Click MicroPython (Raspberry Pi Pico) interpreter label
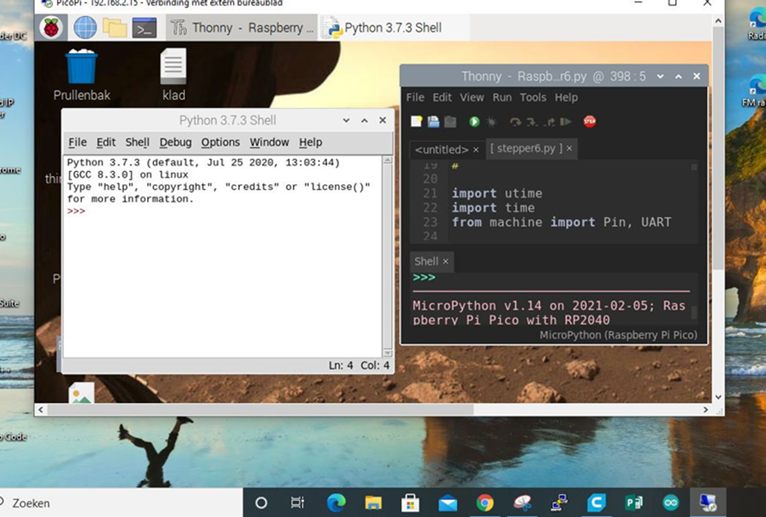The width and height of the screenshot is (766, 517). pos(618,335)
